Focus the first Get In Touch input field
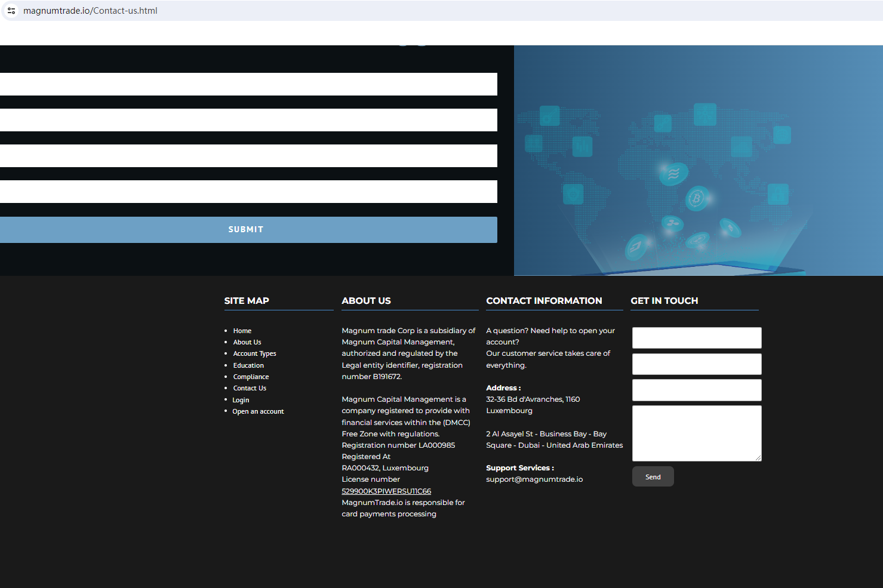This screenshot has height=588, width=883. pos(697,338)
